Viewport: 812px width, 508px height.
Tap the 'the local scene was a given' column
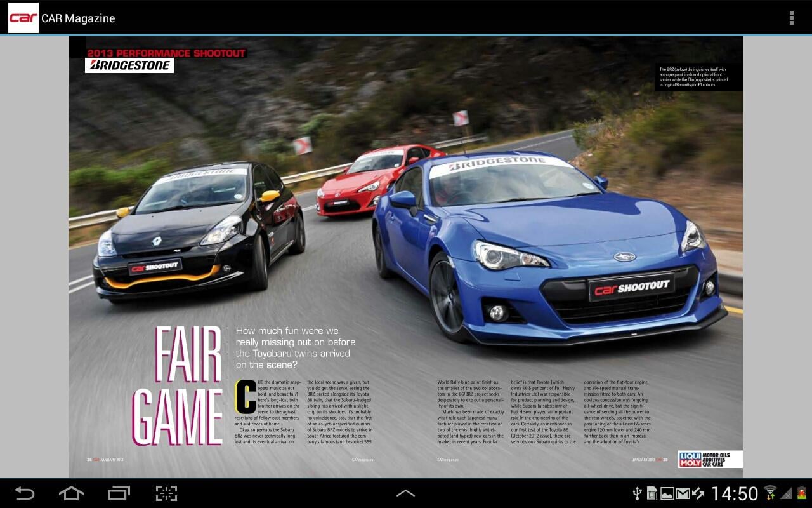point(339,411)
